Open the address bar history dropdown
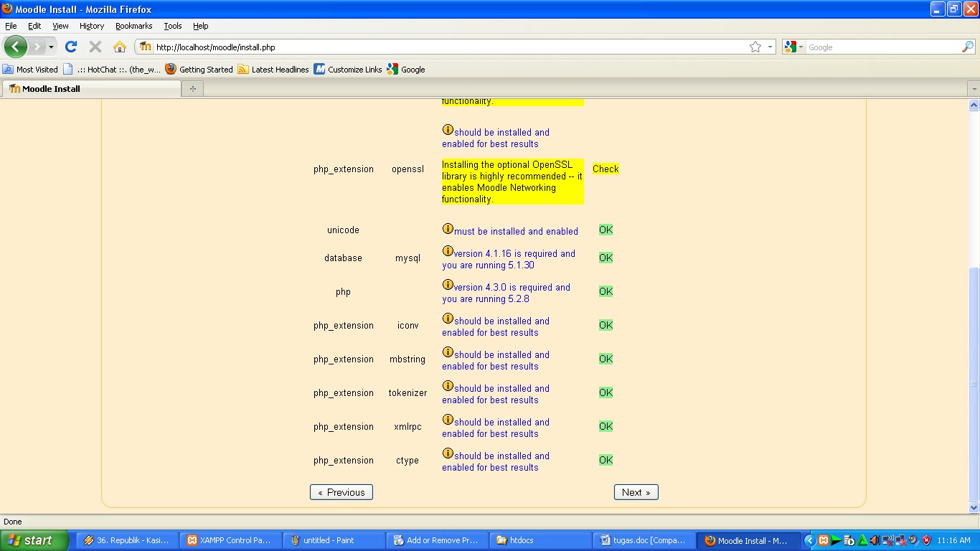This screenshot has height=551, width=980. pyautogui.click(x=771, y=47)
